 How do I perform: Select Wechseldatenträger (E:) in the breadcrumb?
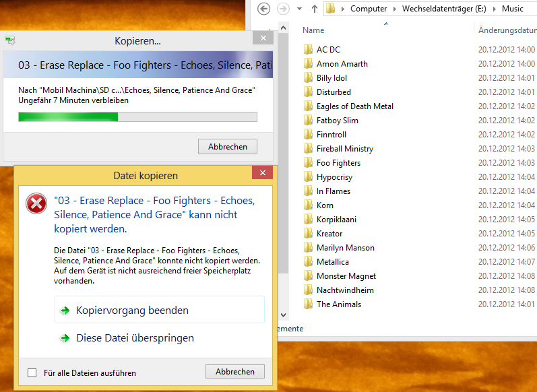coord(444,9)
